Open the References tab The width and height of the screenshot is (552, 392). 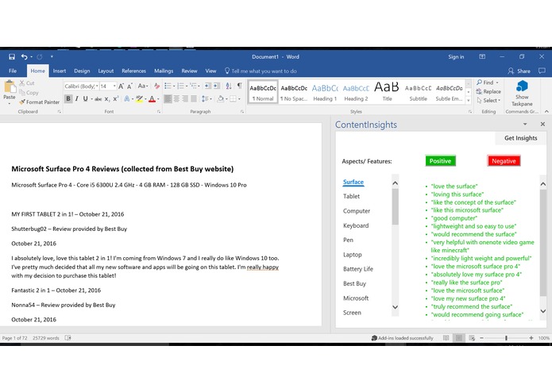click(x=133, y=71)
